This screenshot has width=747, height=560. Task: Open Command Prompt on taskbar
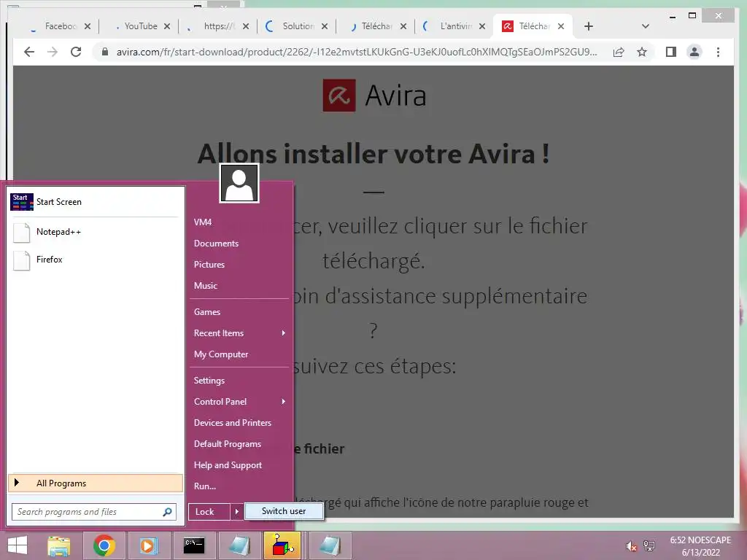click(194, 545)
